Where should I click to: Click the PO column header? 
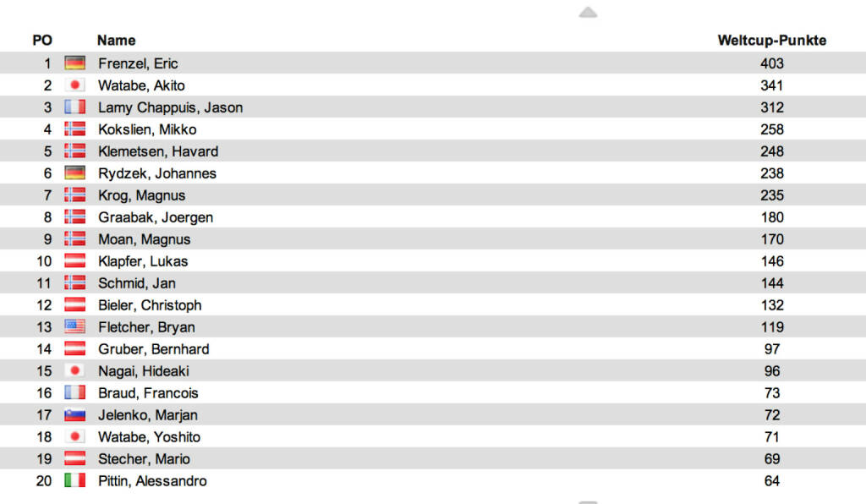[42, 41]
